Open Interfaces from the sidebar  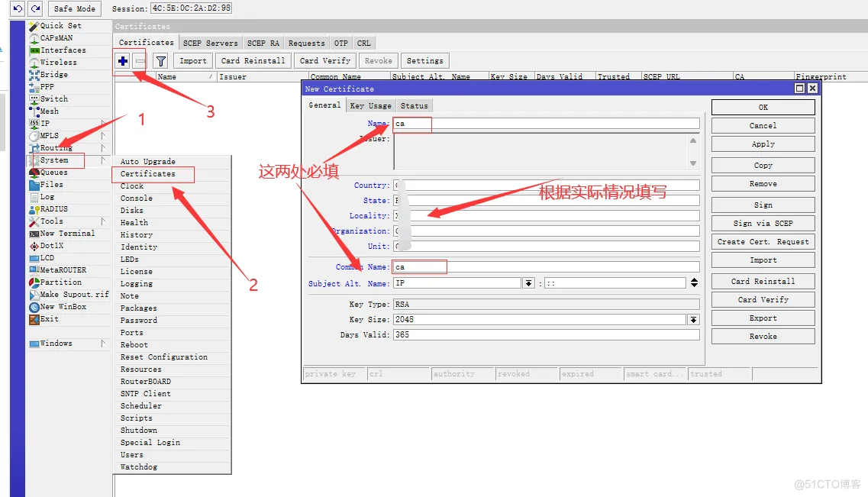[63, 50]
